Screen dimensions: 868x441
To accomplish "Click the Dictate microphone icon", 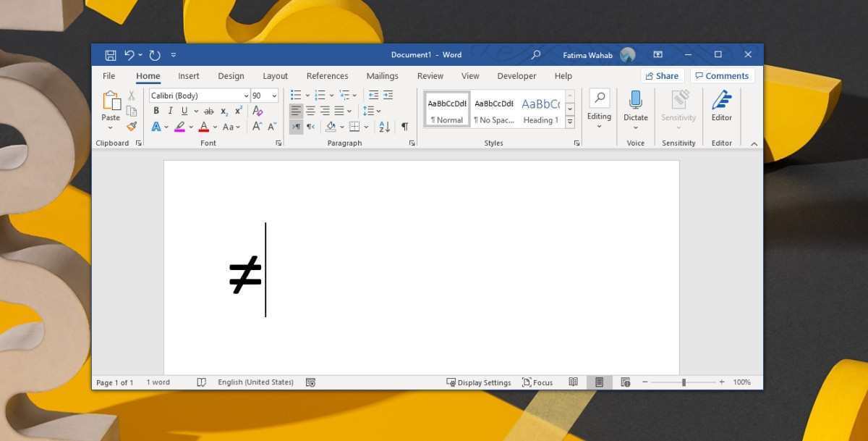I will click(x=635, y=101).
